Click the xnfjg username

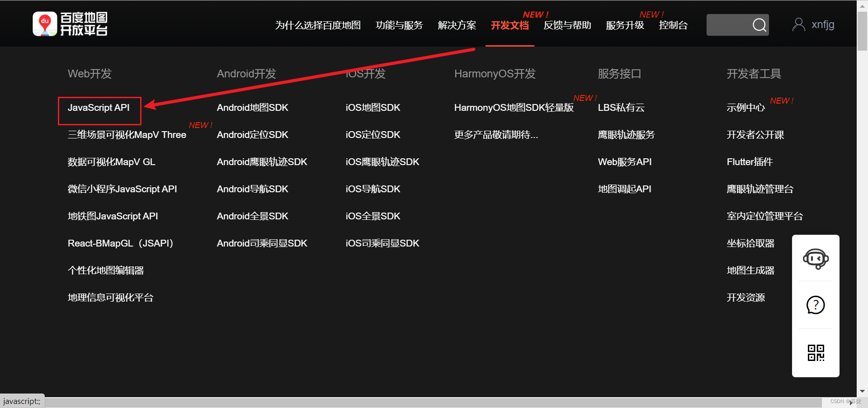[823, 24]
